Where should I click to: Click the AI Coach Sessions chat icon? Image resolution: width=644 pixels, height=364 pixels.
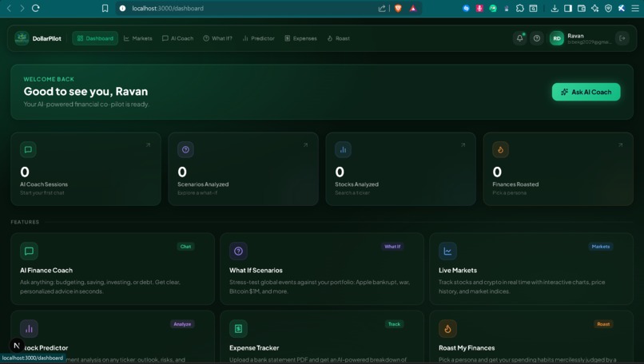click(x=28, y=149)
